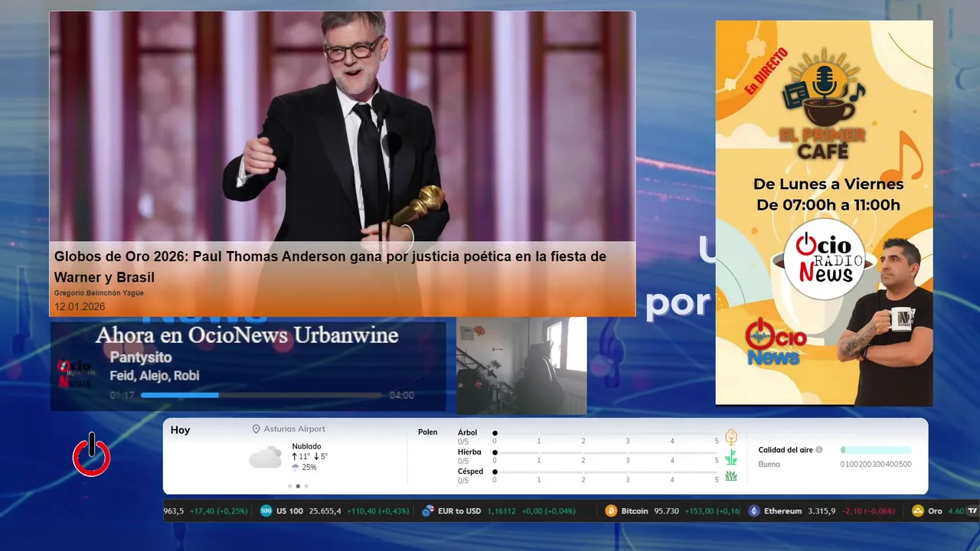This screenshot has height=551, width=980.
Task: Click the Calidad del aire label
Action: click(x=786, y=450)
